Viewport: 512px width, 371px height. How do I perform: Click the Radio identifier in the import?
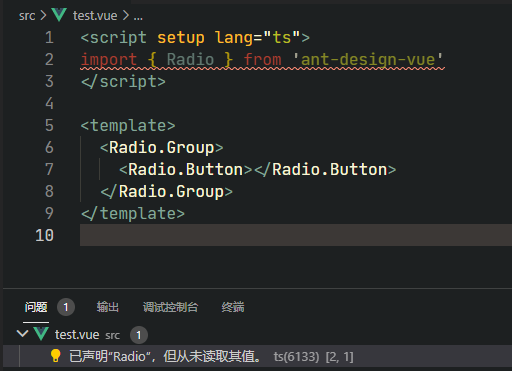pyautogui.click(x=190, y=60)
